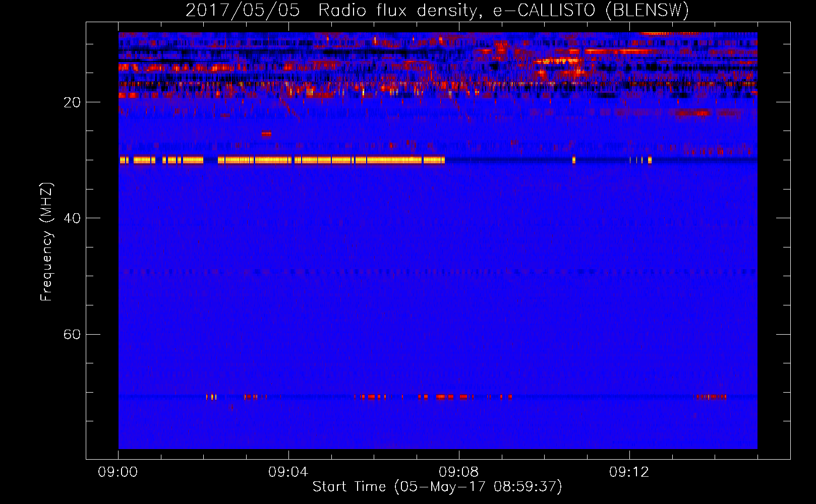Click the red patch near 09:13 around 22 MHz

694,113
